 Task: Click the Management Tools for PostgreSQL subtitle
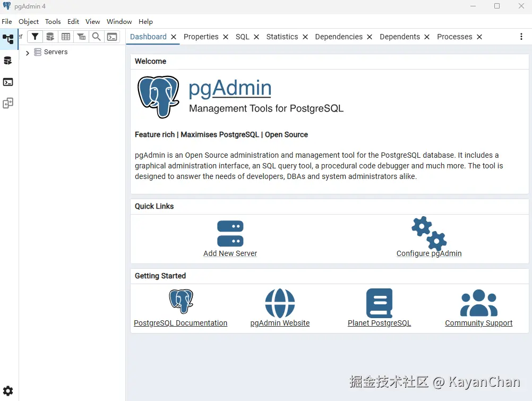click(267, 108)
